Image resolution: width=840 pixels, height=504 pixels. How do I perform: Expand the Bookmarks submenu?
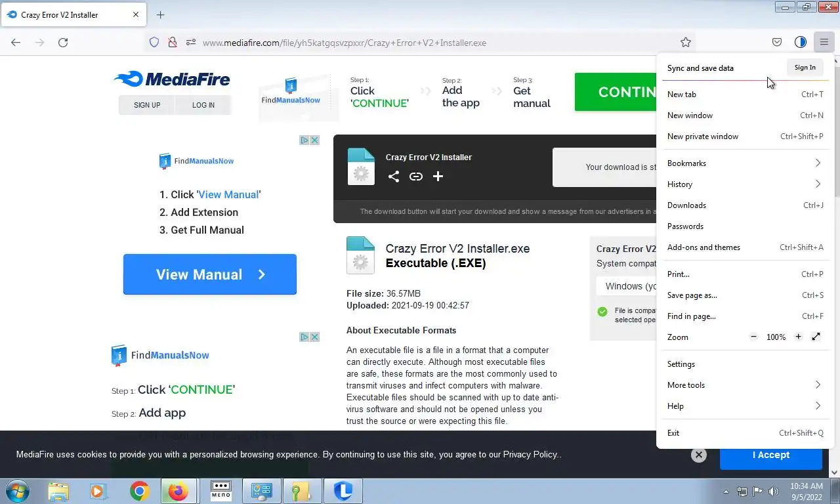point(745,163)
